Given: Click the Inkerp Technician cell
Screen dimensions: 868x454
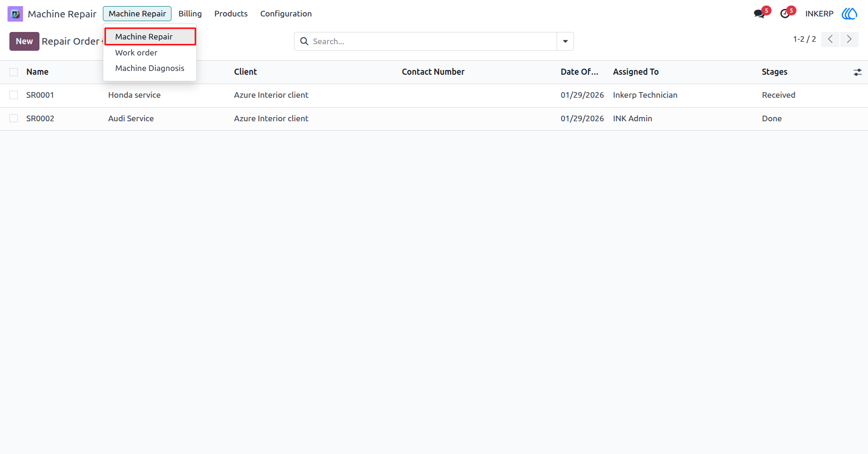Looking at the screenshot, I should click(645, 95).
